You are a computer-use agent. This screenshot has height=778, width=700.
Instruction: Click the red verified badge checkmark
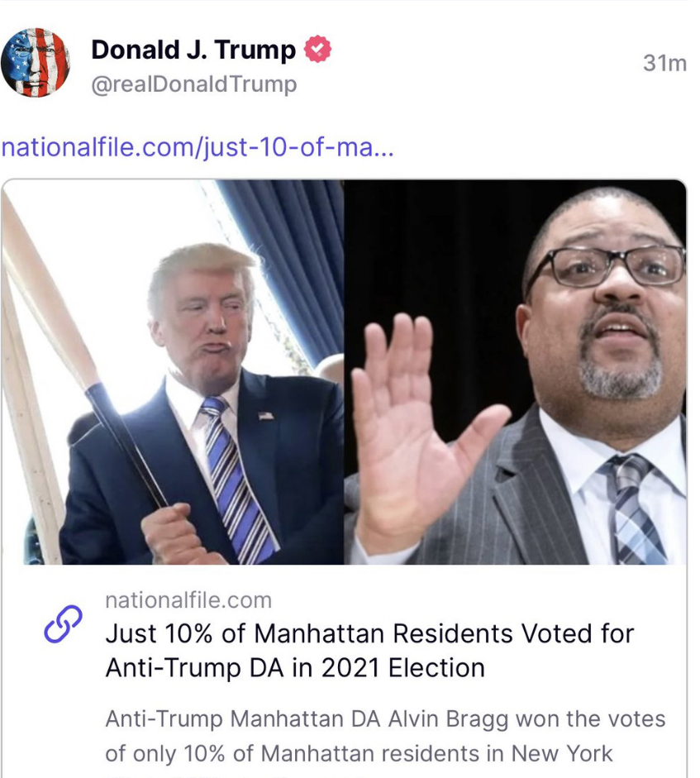click(x=317, y=49)
